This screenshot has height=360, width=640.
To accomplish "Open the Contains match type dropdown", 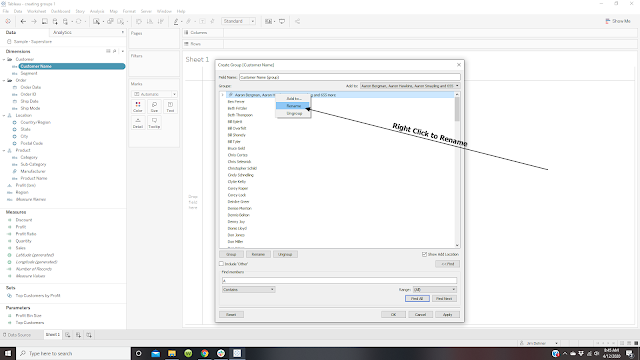I will (249, 289).
